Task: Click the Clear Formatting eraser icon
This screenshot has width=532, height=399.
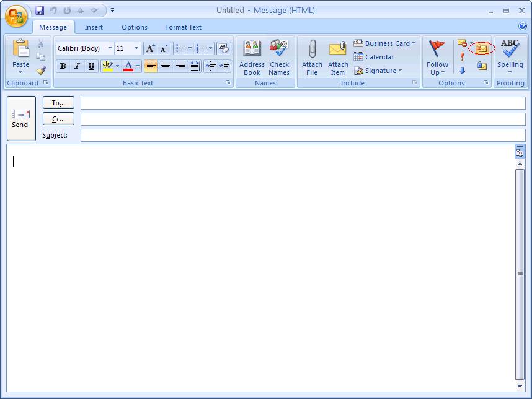Action: tap(223, 48)
